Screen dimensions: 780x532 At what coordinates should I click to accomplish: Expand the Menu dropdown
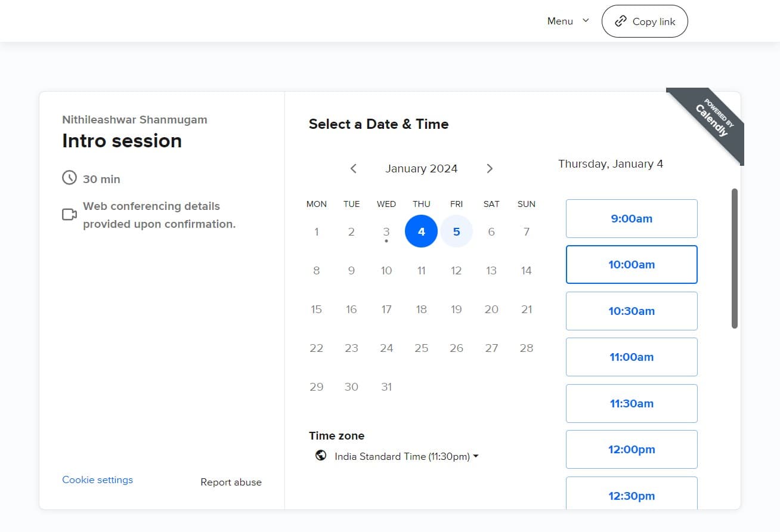(x=568, y=21)
